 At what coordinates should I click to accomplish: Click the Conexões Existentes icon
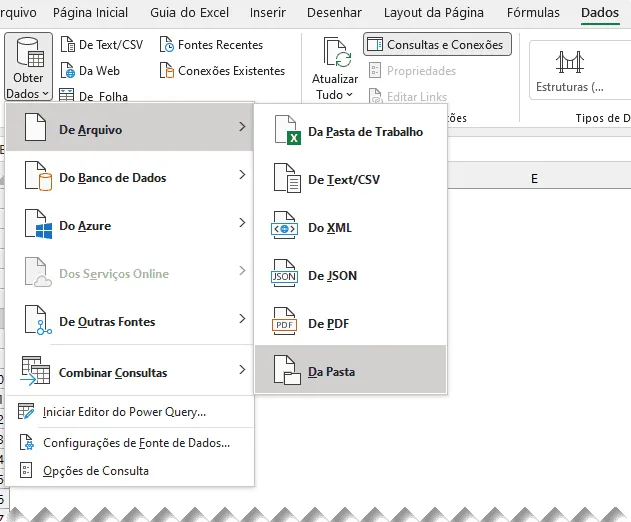click(x=167, y=70)
